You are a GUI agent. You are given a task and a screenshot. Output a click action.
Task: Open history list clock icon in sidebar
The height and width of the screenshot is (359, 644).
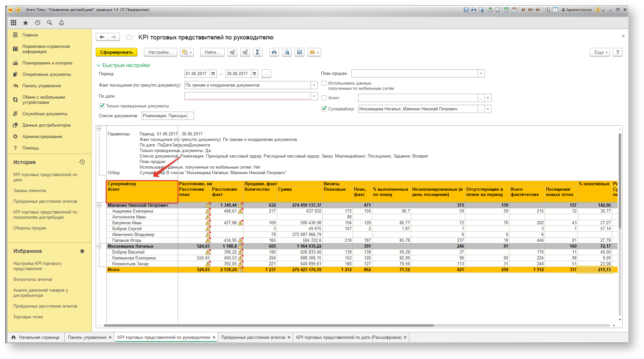click(x=82, y=162)
